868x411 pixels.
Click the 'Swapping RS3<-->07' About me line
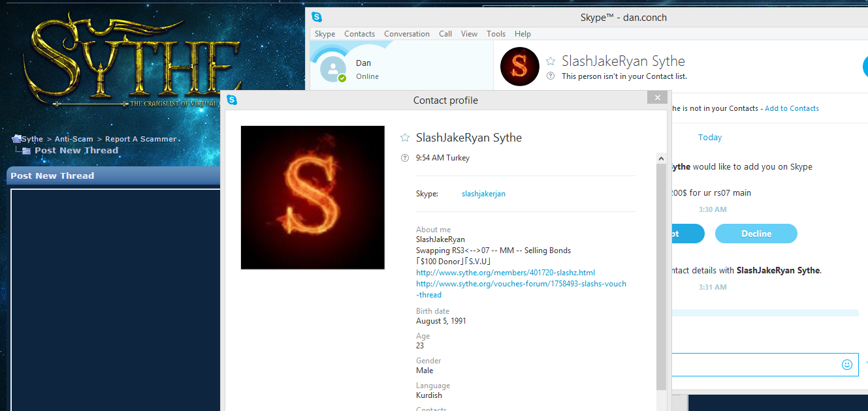click(493, 251)
